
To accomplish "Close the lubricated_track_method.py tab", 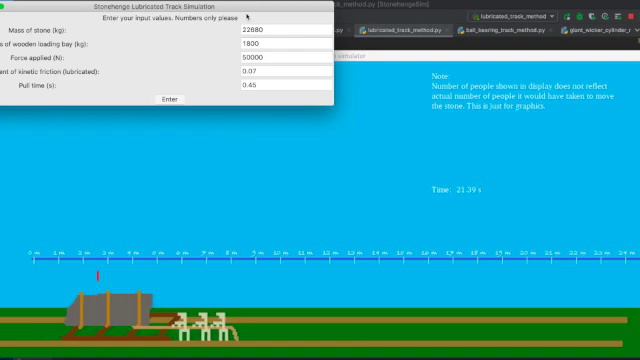I will 447,31.
